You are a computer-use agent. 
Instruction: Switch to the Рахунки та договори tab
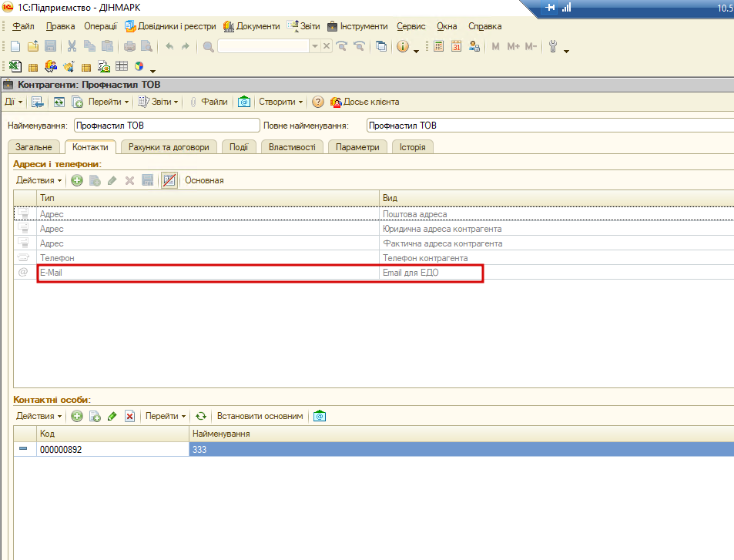[x=169, y=147]
